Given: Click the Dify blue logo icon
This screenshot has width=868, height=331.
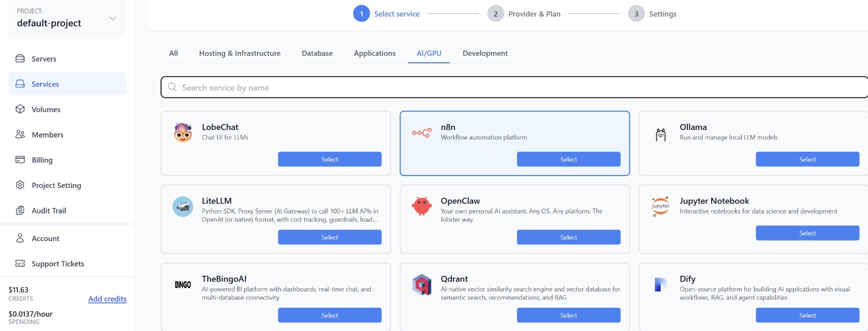Looking at the screenshot, I should [x=661, y=284].
